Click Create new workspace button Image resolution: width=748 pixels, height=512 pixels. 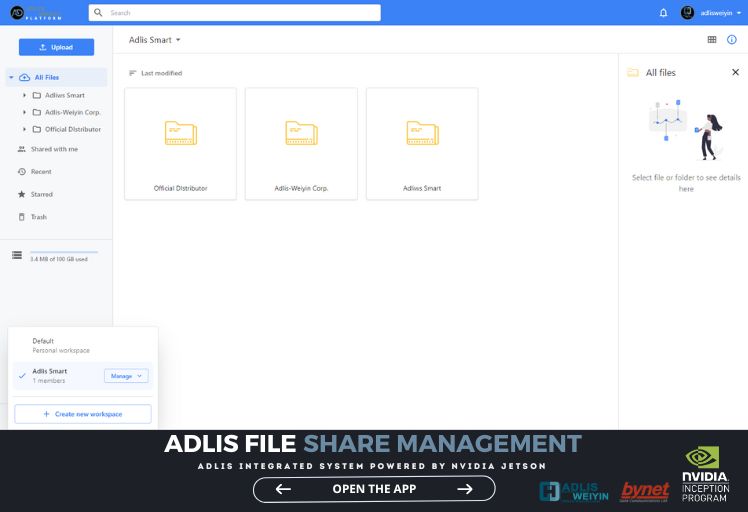(x=83, y=414)
